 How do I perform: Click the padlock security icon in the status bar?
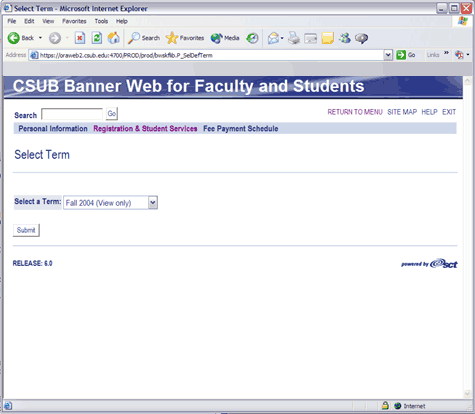tap(385, 406)
